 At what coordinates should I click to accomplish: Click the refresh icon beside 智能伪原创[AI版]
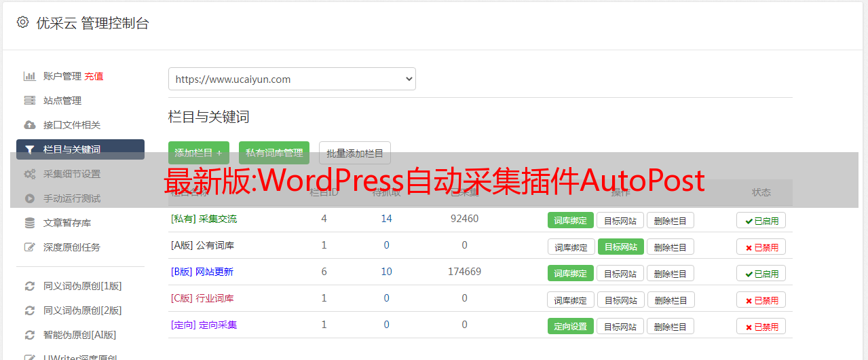pyautogui.click(x=29, y=335)
